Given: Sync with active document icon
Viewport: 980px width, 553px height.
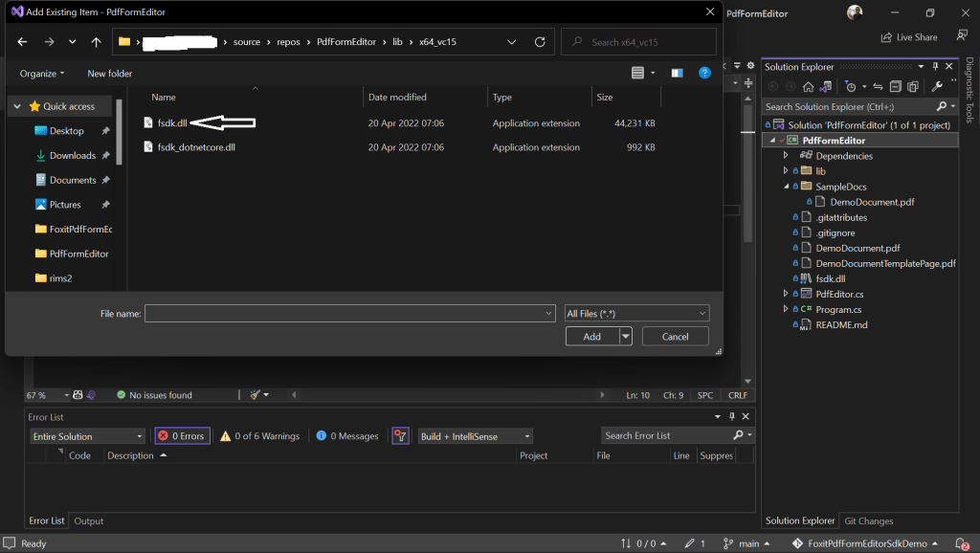Looking at the screenshot, I should click(x=879, y=86).
